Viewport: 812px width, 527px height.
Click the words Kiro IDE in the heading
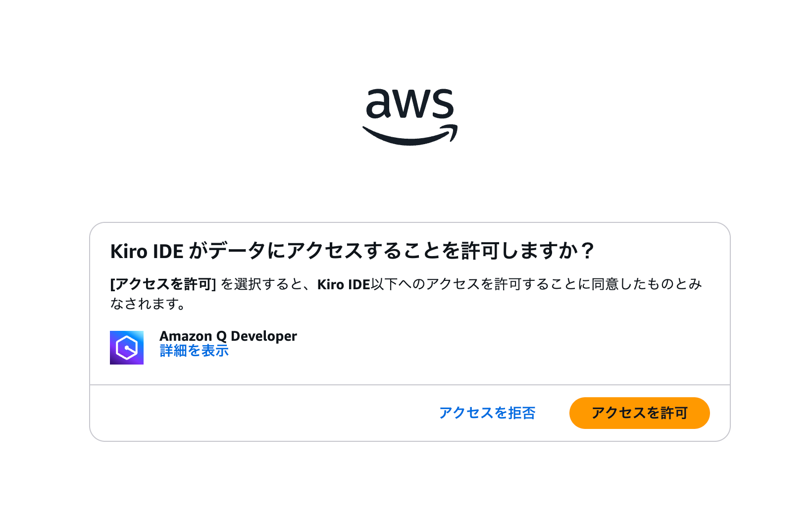coord(147,251)
